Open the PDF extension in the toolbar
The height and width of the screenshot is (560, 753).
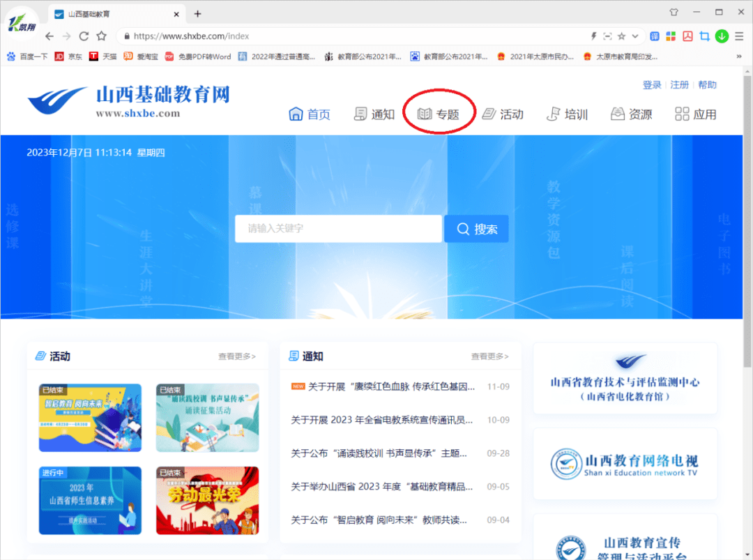(687, 36)
